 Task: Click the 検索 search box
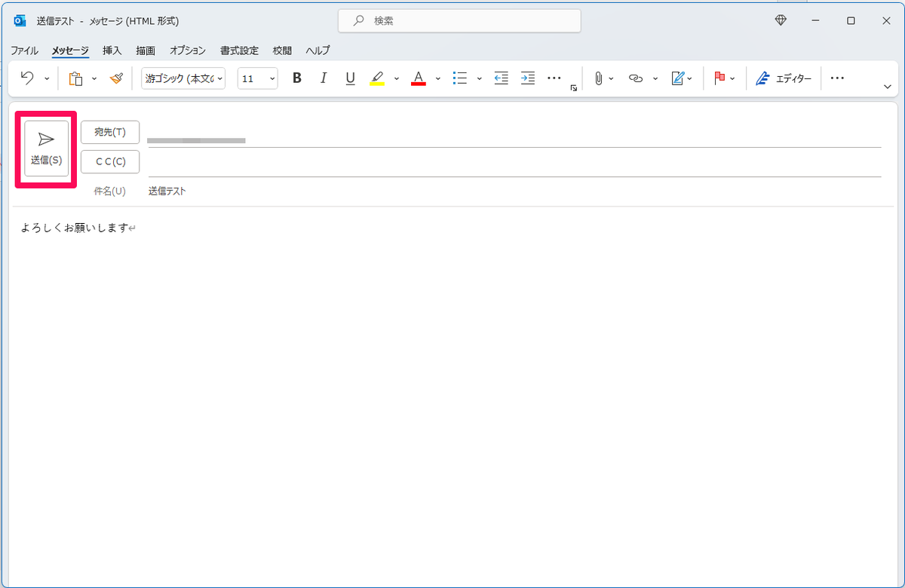point(459,21)
